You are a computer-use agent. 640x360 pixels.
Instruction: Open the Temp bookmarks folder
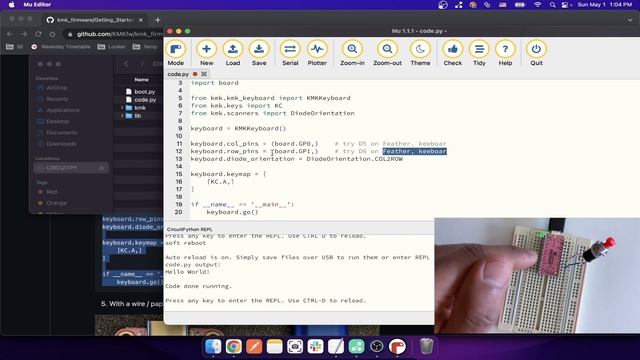pos(145,47)
